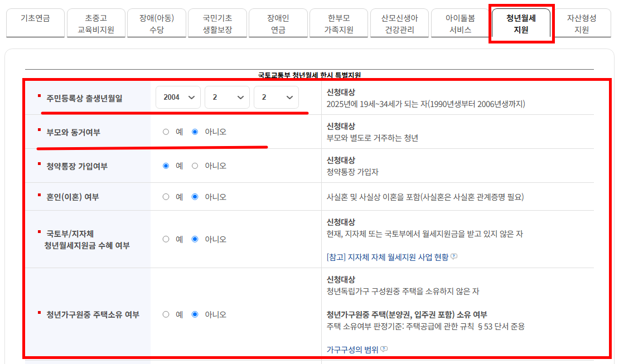619x364 pixels.
Task: Click help icon beside 가구구성의 범위
Action: [384, 348]
